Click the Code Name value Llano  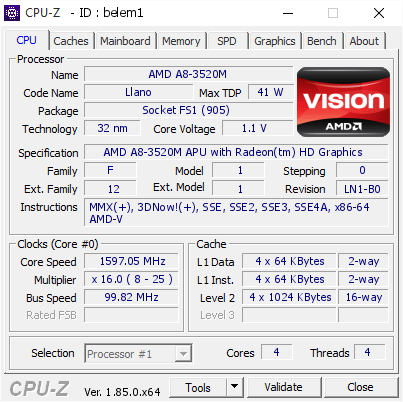point(138,92)
